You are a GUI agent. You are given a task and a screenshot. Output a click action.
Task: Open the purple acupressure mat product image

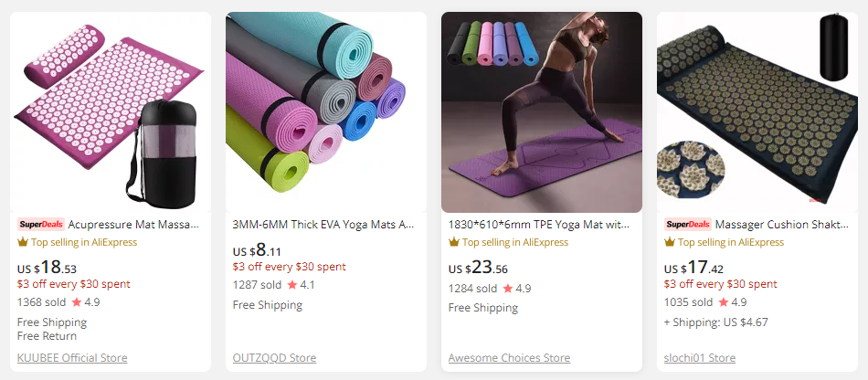click(111, 112)
